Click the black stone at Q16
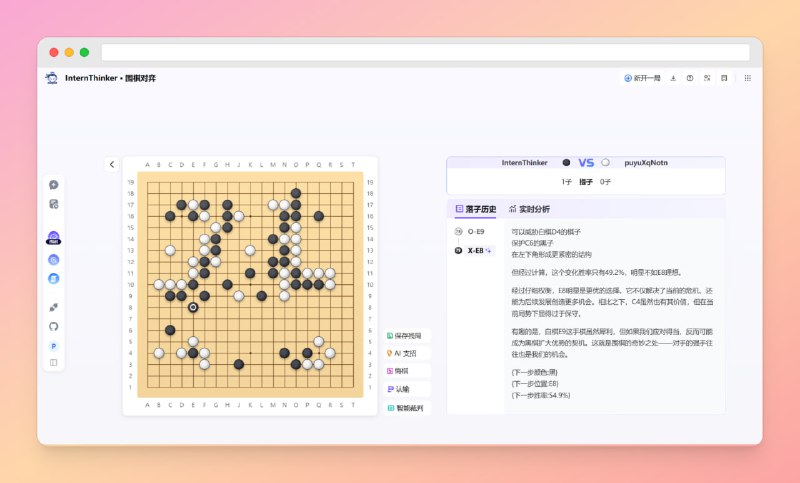The width and height of the screenshot is (800, 483). 319,216
